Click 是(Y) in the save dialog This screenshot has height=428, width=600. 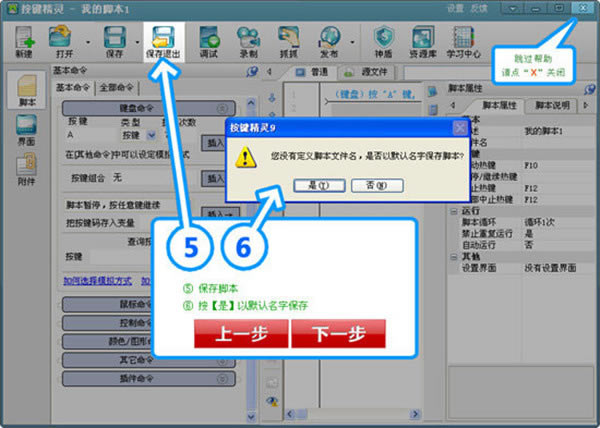[319, 186]
